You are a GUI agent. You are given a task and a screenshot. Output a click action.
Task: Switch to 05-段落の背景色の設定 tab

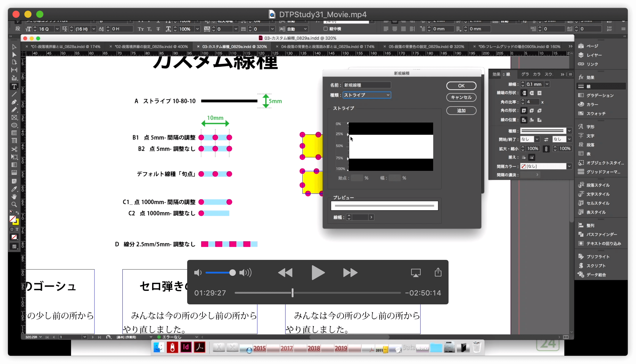click(427, 47)
